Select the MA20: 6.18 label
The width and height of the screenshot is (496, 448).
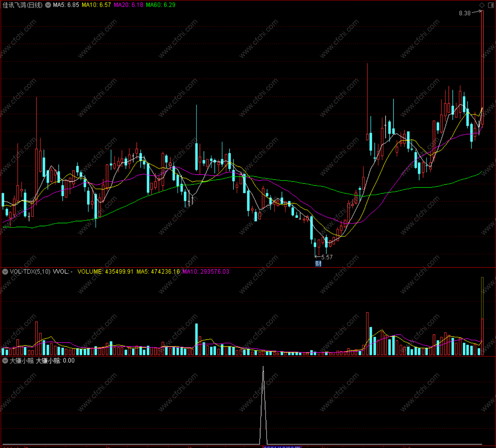coord(129,5)
